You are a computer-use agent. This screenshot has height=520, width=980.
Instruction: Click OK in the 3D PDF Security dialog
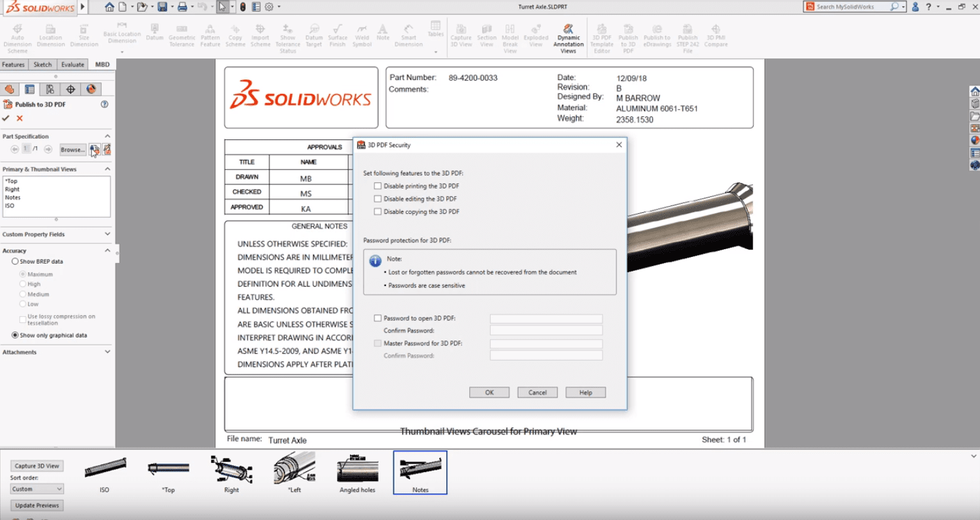coord(489,393)
